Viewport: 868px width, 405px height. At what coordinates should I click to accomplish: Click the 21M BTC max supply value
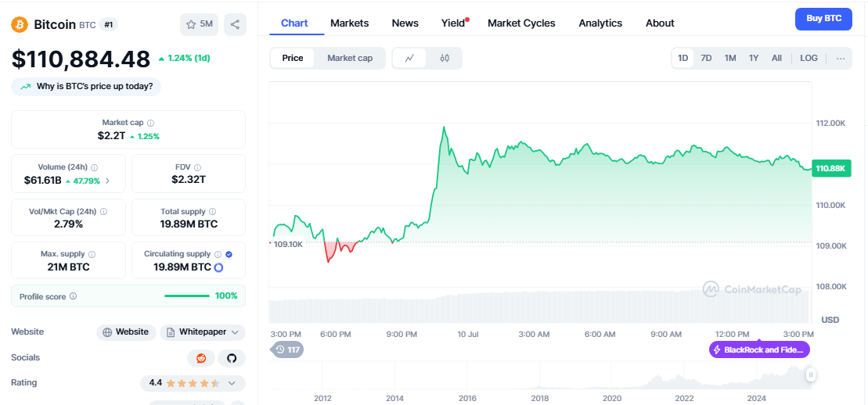[x=69, y=267]
